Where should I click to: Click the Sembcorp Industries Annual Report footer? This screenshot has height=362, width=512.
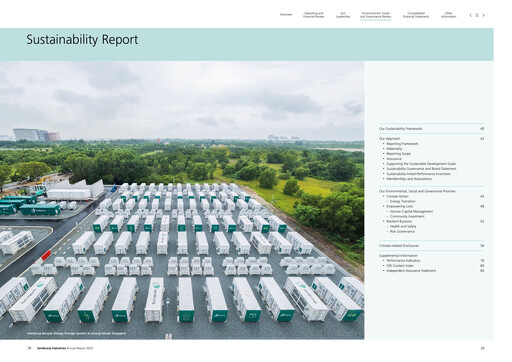click(x=65, y=348)
